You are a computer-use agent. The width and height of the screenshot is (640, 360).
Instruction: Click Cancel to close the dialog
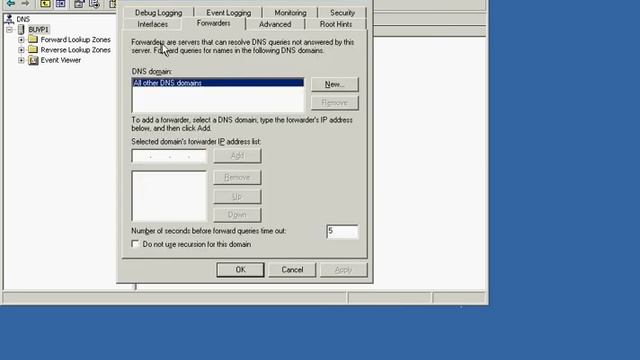[x=292, y=270]
